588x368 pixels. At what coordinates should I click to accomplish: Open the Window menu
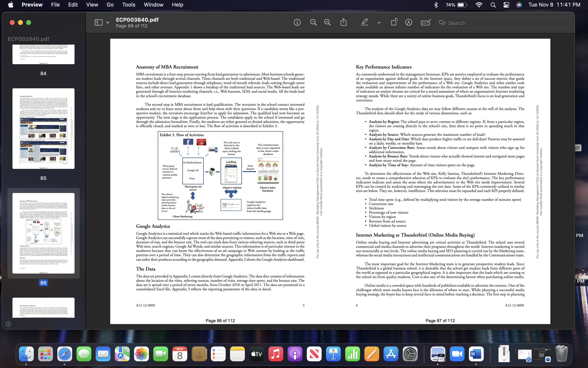pyautogui.click(x=154, y=5)
